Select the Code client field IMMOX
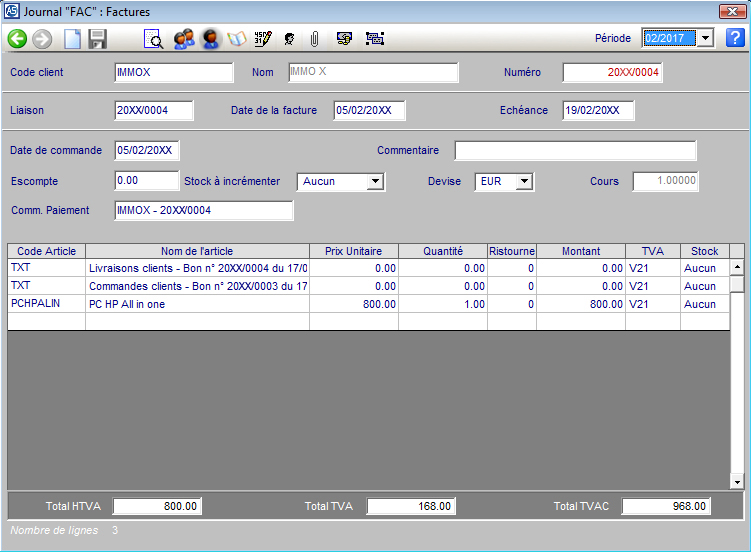This screenshot has width=751, height=552. [x=173, y=73]
